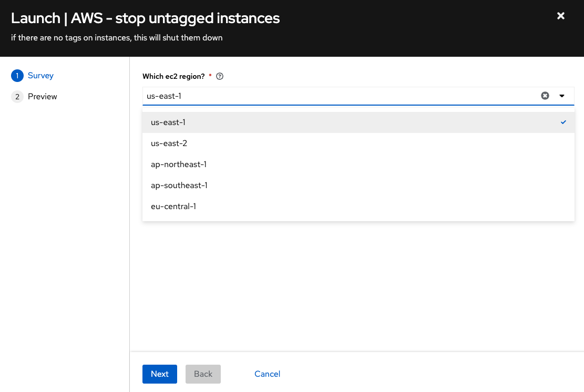Viewport: 584px width, 392px height.
Task: Click the Back button
Action: pyautogui.click(x=203, y=374)
